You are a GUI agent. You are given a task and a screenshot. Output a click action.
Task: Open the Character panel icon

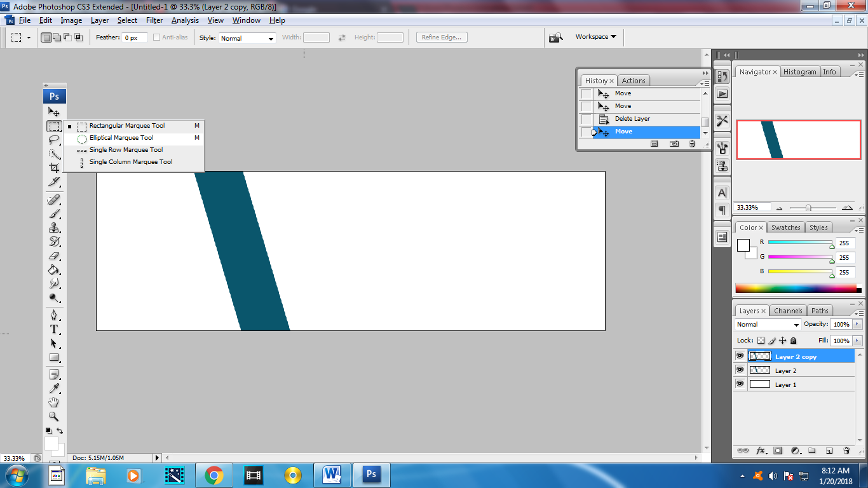coord(722,193)
